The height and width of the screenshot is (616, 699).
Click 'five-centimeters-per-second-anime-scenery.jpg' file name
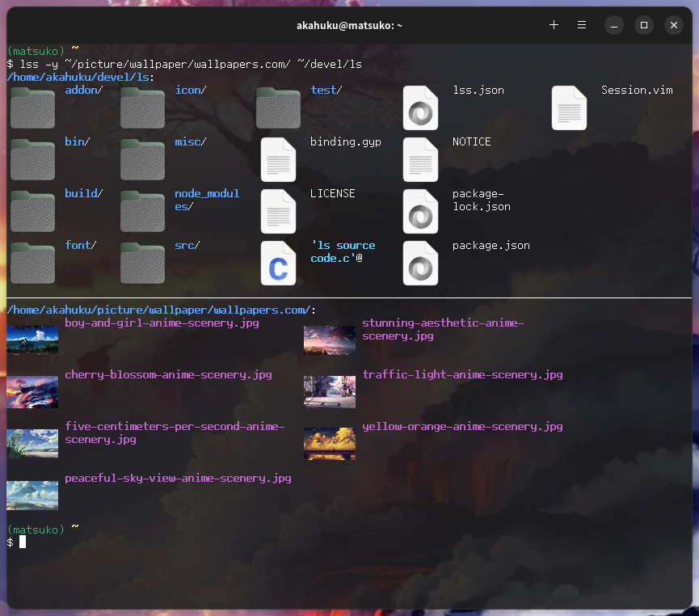175,432
